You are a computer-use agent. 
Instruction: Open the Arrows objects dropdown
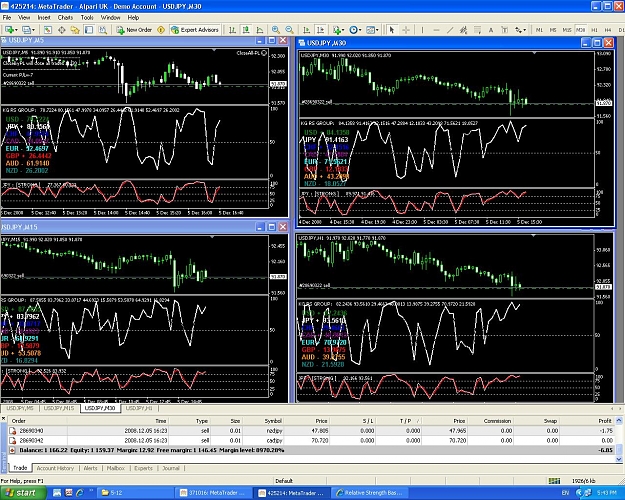(x=520, y=30)
